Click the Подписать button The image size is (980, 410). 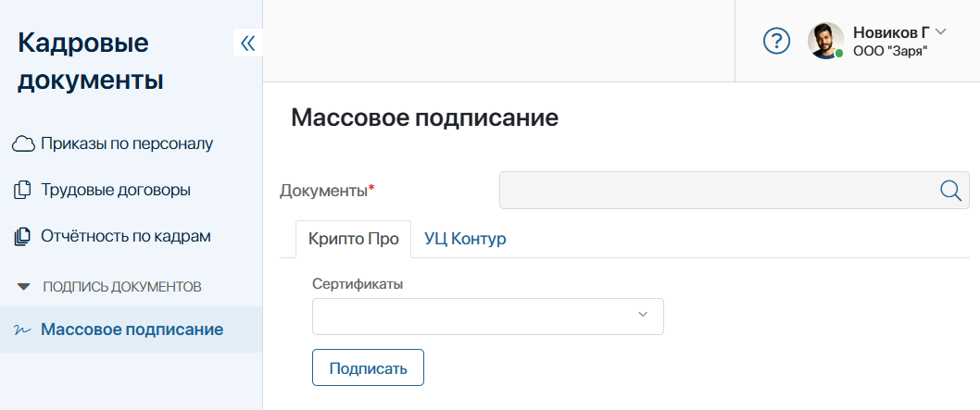pyautogui.click(x=368, y=367)
